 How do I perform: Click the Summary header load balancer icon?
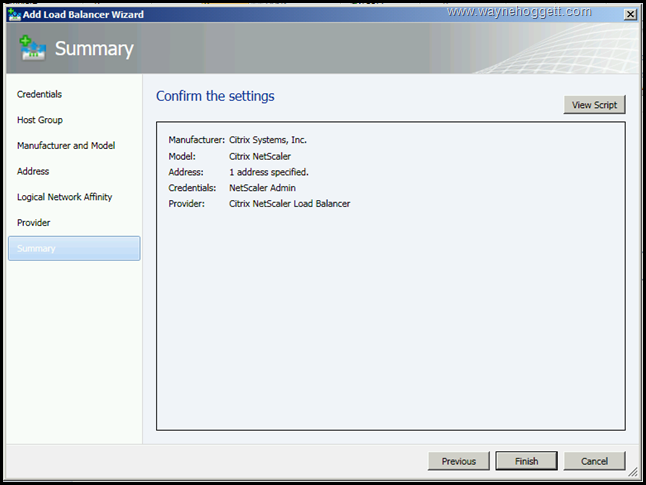(x=33, y=48)
